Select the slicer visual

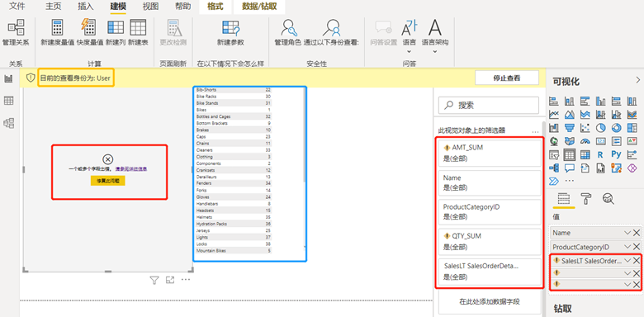click(x=554, y=155)
